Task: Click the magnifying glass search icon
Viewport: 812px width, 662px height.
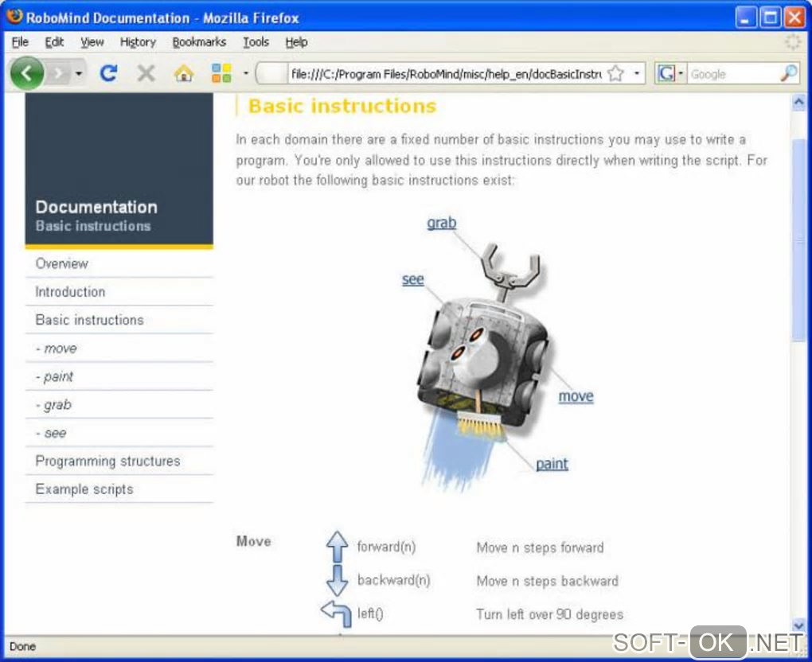Action: (x=788, y=73)
